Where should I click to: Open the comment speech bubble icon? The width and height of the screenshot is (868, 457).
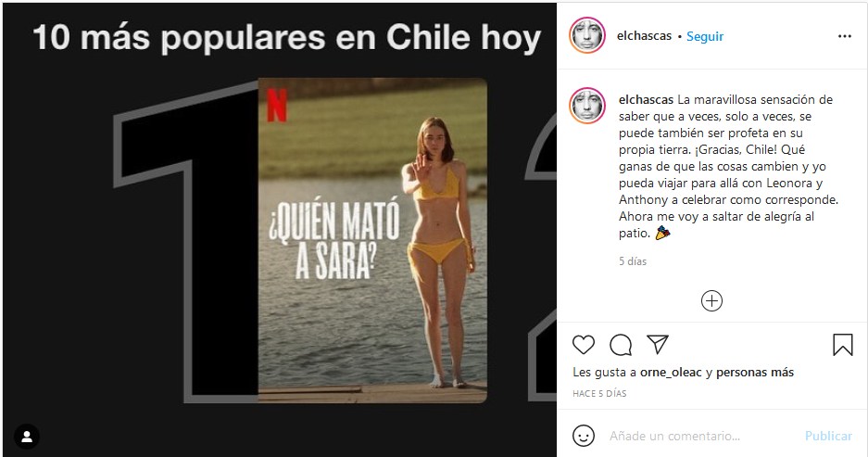(621, 345)
